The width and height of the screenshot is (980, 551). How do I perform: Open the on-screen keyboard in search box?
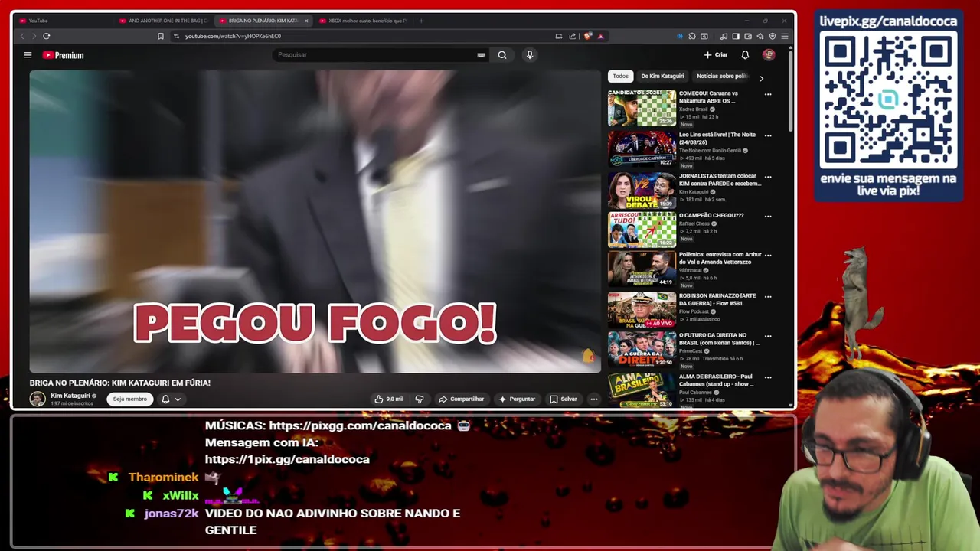coord(481,55)
